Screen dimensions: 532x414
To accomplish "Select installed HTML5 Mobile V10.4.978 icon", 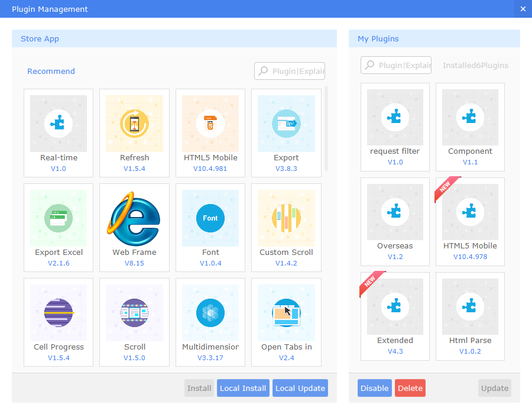I will tap(470, 212).
